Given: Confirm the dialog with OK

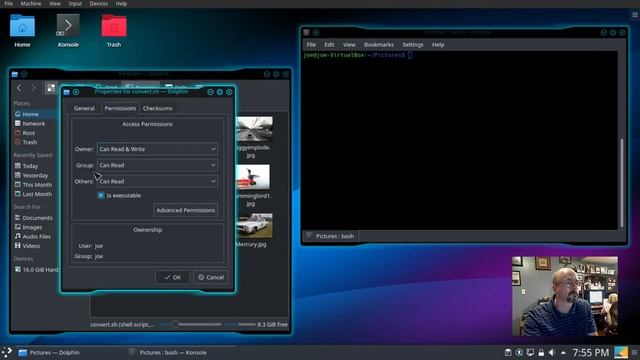Looking at the screenshot, I should (x=172, y=277).
